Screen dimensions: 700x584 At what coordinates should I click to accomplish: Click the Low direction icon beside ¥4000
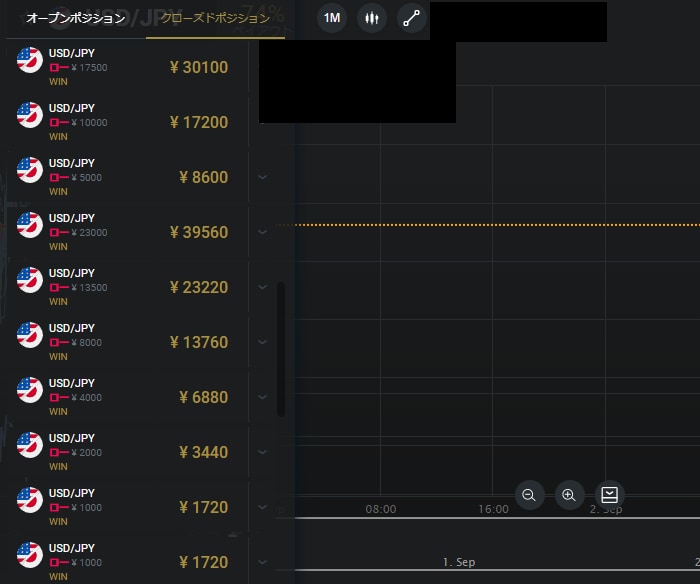click(x=59, y=397)
